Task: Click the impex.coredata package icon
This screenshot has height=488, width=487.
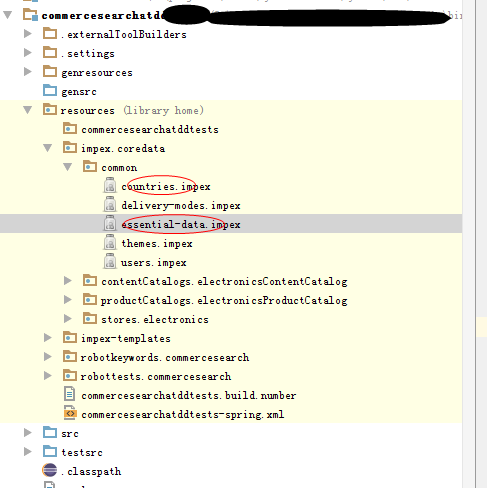Action: click(70, 148)
